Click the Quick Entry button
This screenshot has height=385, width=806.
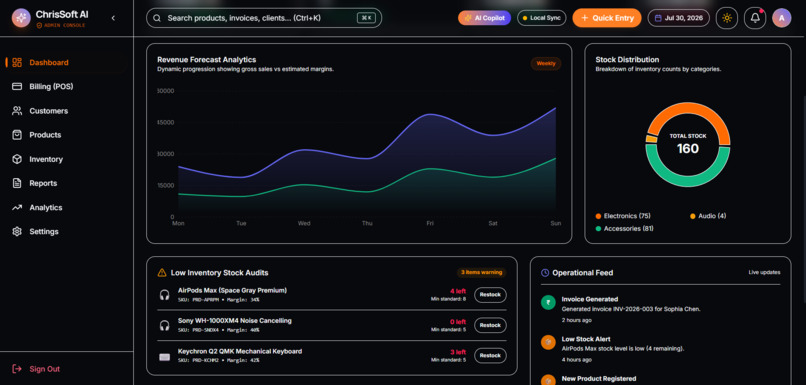[607, 18]
